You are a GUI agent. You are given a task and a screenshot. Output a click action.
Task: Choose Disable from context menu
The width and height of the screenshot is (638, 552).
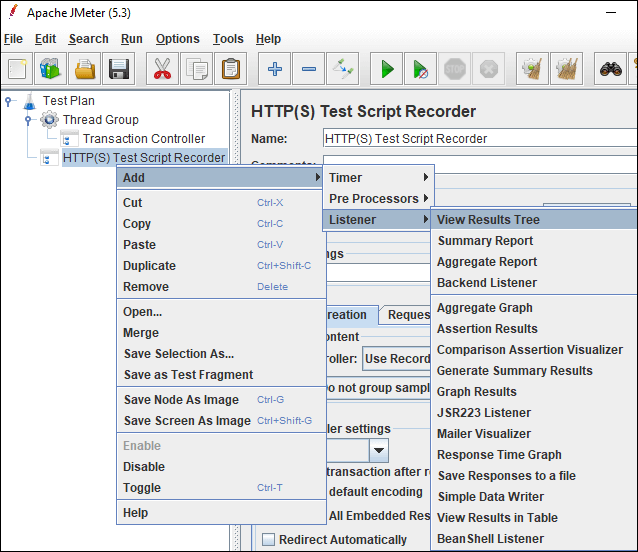pyautogui.click(x=144, y=467)
